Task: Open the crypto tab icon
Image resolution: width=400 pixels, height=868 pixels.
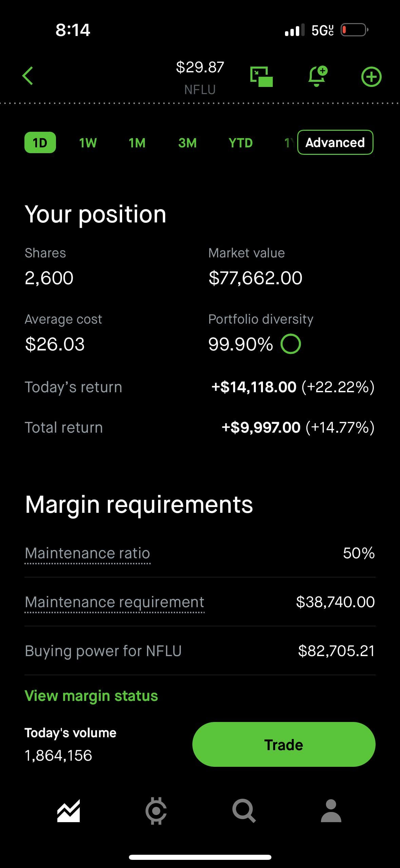Action: [156, 811]
